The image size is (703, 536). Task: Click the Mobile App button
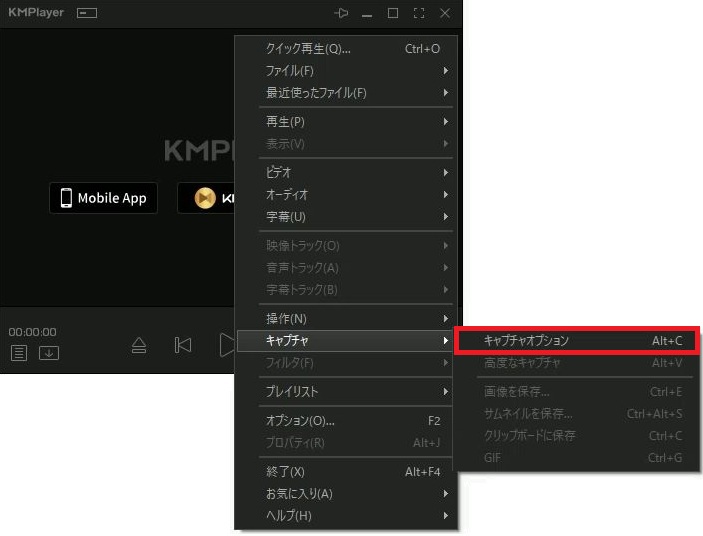tap(103, 198)
